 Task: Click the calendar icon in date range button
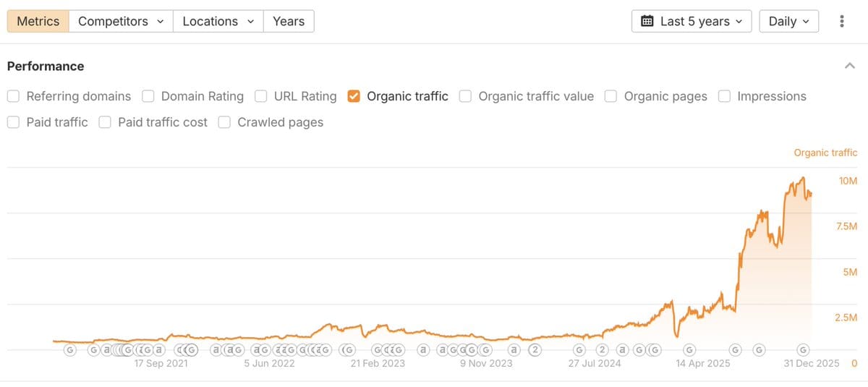pyautogui.click(x=647, y=21)
